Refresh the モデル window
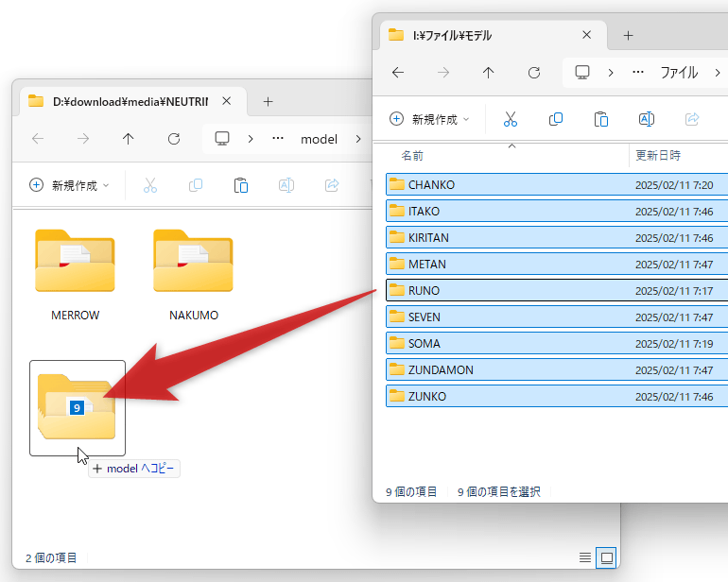This screenshot has height=582, width=728. pos(534,73)
